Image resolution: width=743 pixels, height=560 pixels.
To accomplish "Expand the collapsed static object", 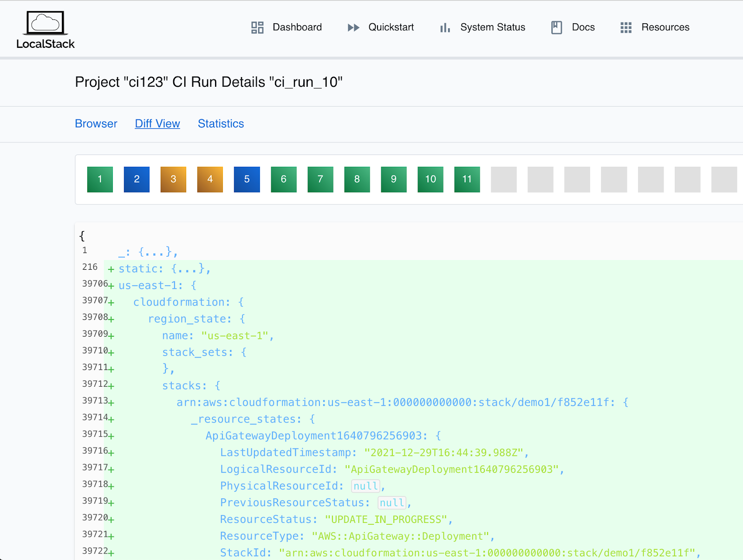I will 188,269.
